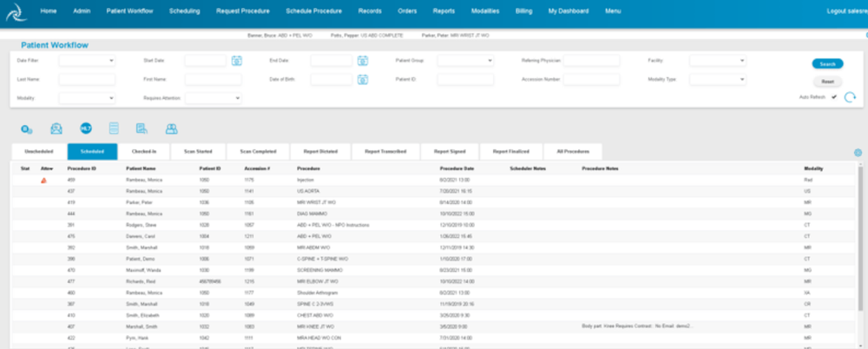This screenshot has width=868, height=349.
Task: Open the Date of Birth calendar picker
Action: pos(363,80)
